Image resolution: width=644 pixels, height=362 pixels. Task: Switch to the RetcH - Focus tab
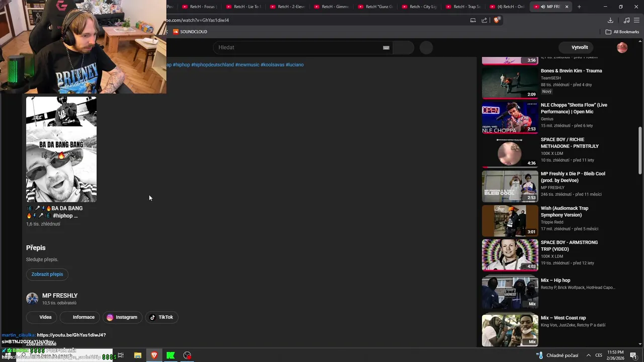point(198,7)
